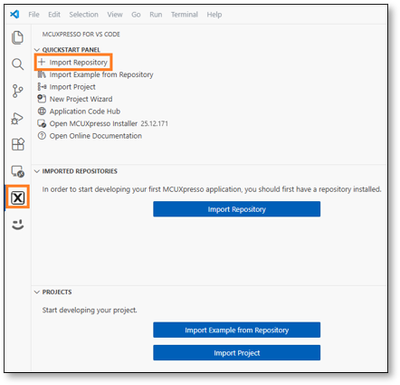This screenshot has width=400, height=385.
Task: Open the Terminal menu
Action: tap(184, 14)
